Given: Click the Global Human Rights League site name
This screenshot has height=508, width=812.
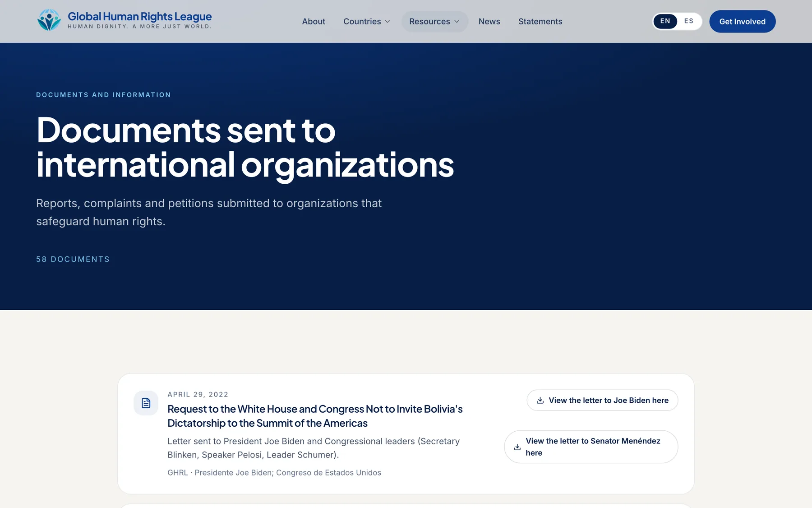Looking at the screenshot, I should (139, 16).
